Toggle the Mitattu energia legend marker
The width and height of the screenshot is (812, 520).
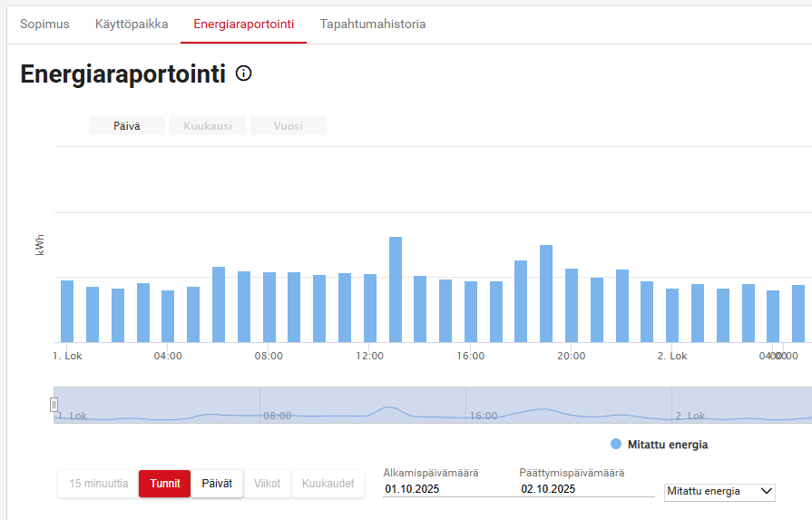(616, 445)
